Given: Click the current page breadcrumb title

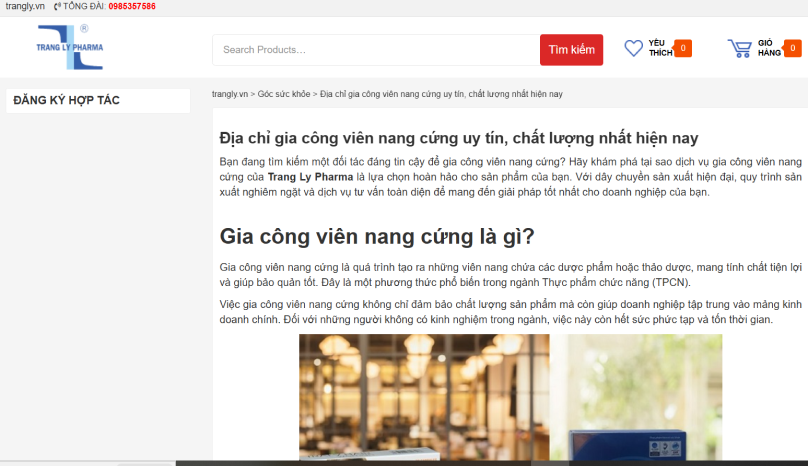Looking at the screenshot, I should point(441,93).
